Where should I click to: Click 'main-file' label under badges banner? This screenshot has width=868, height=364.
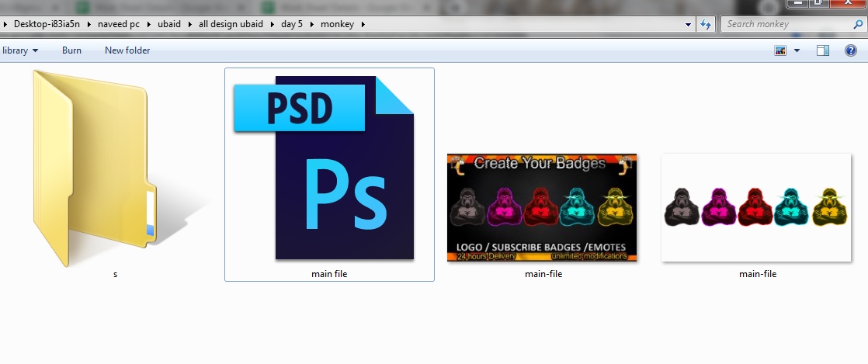pyautogui.click(x=543, y=274)
